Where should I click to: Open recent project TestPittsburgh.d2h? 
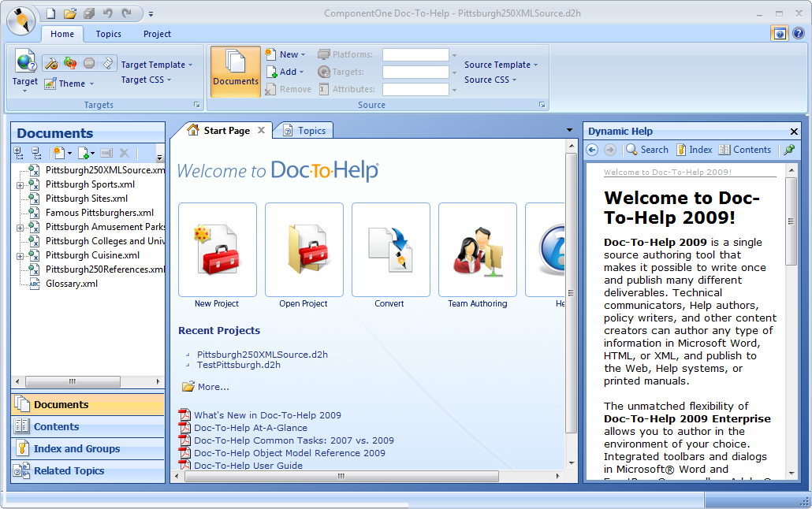pyautogui.click(x=239, y=365)
